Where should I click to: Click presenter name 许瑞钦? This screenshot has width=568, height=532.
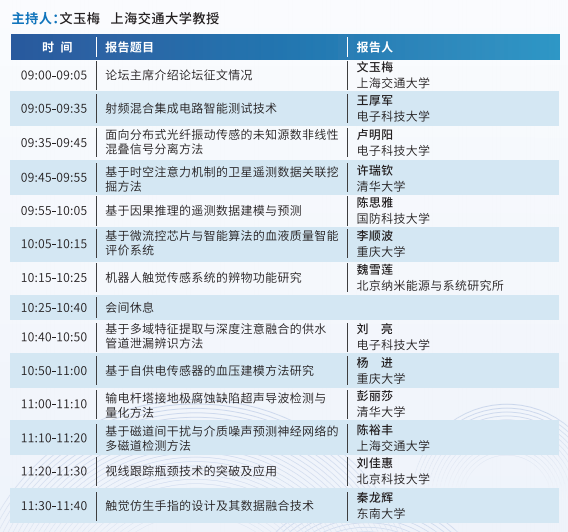pos(375,170)
